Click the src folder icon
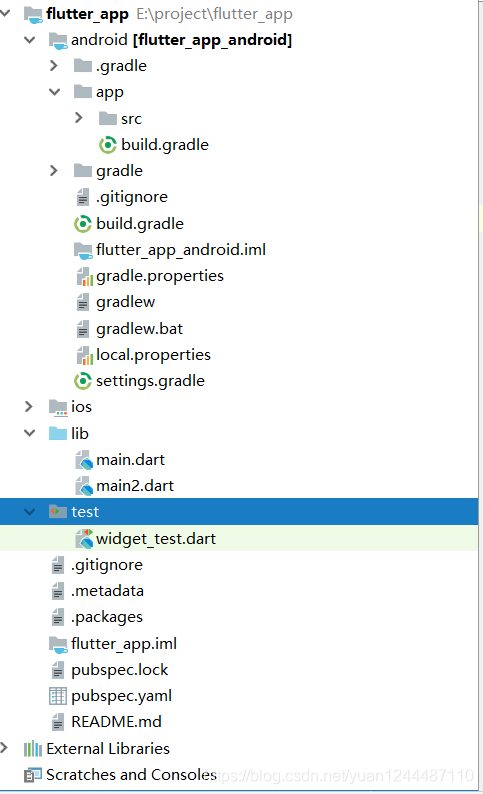The image size is (483, 794). pyautogui.click(x=107, y=118)
